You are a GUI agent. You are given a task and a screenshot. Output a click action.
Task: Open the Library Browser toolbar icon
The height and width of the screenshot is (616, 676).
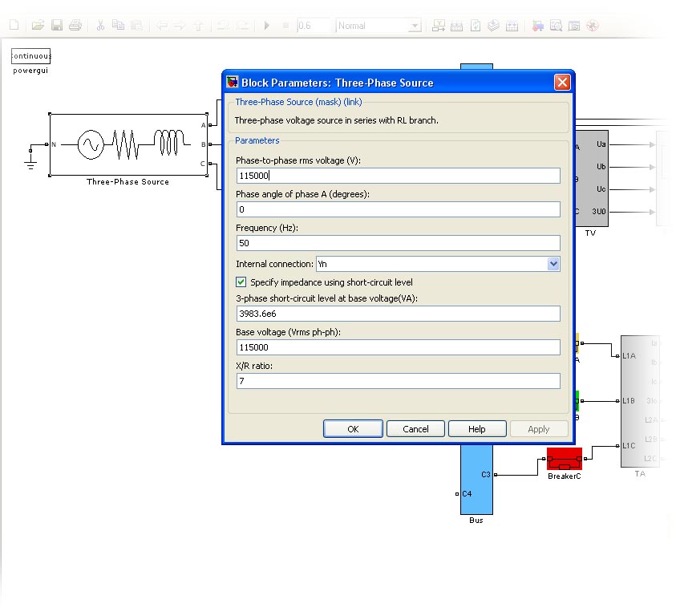(537, 26)
